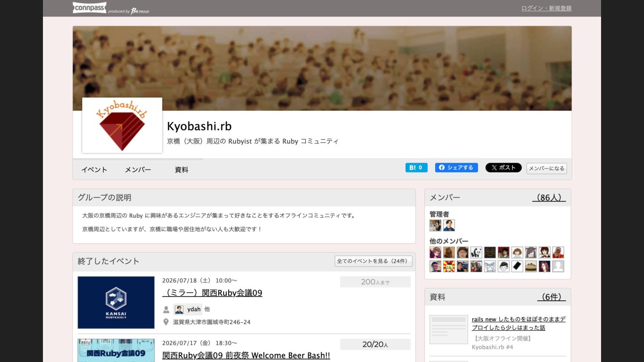This screenshot has height=362, width=644.
Task: Open the red background selfie avatar member
Action: (504, 253)
